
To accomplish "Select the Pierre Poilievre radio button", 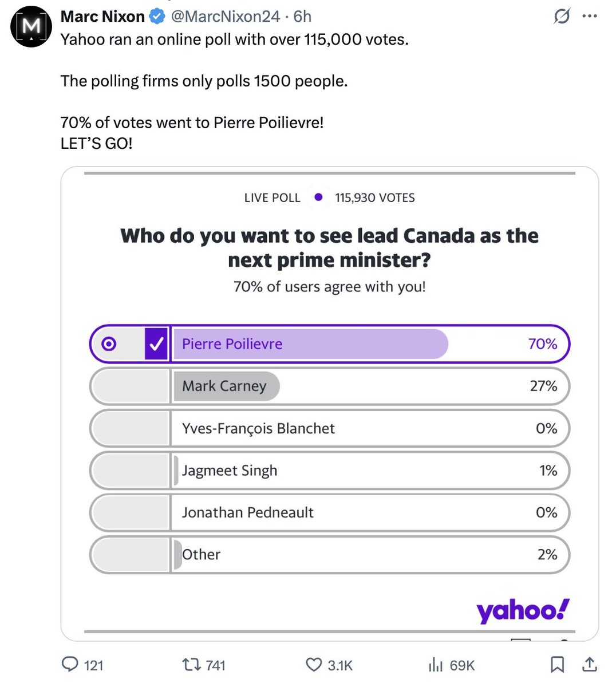I will click(109, 343).
